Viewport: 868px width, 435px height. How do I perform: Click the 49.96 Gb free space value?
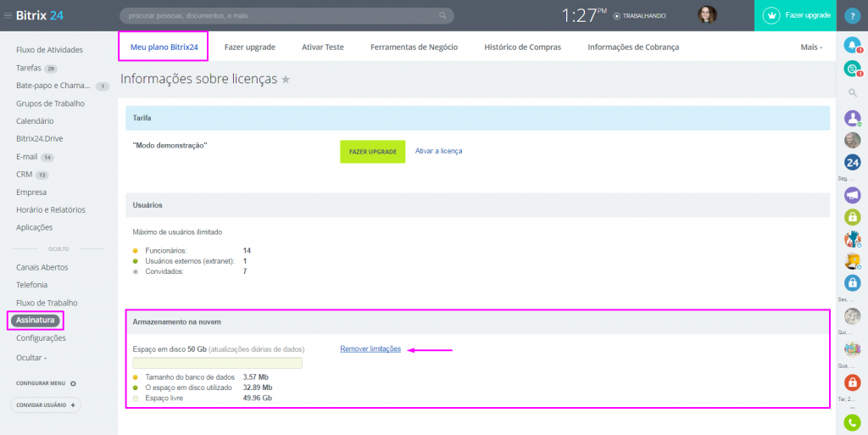click(x=258, y=398)
